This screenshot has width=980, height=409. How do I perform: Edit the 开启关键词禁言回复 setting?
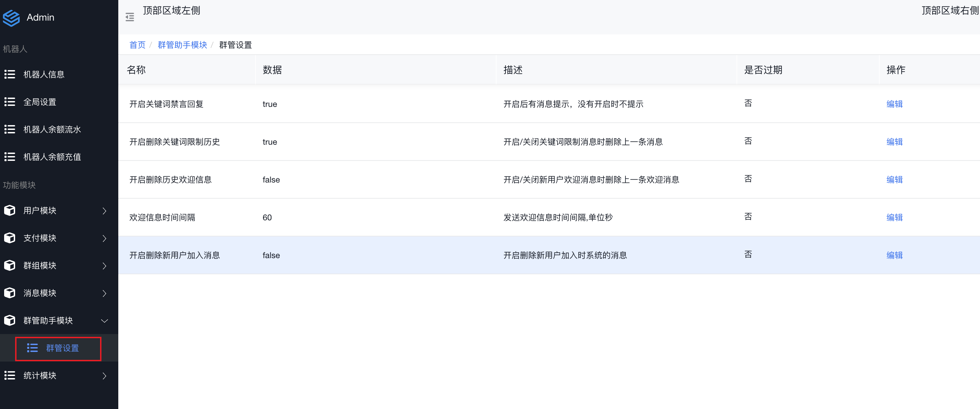pos(894,104)
